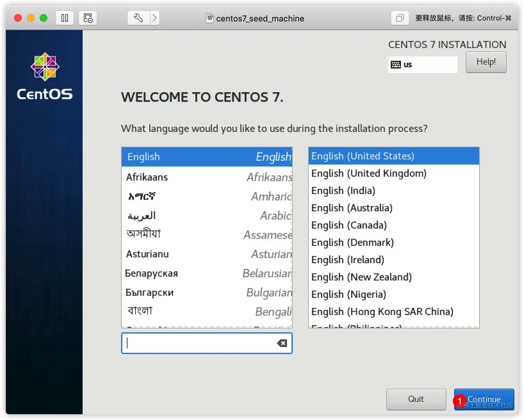Select English (United Kingdom) locale

tap(394, 173)
